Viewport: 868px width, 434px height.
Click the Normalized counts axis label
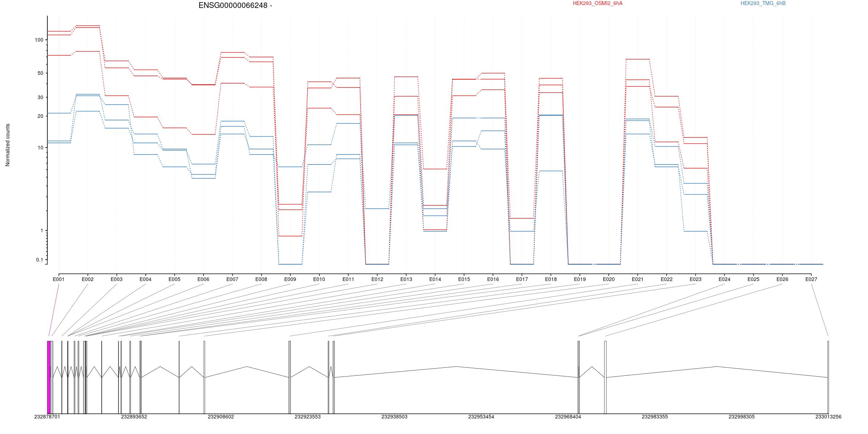8,145
